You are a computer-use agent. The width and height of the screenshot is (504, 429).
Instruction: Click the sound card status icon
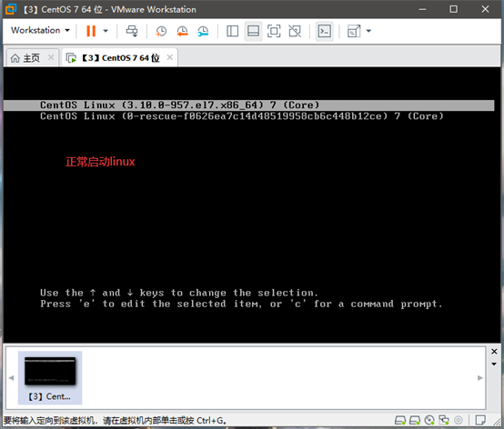tap(459, 420)
